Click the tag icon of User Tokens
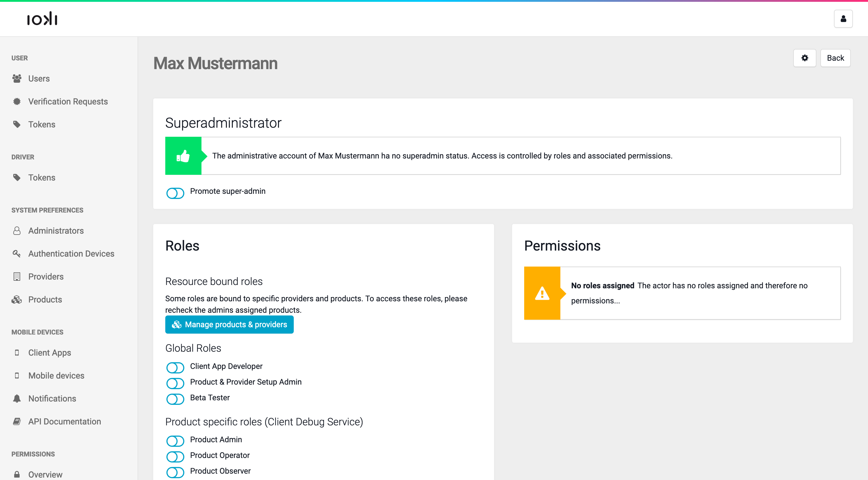The image size is (868, 480). pyautogui.click(x=17, y=124)
